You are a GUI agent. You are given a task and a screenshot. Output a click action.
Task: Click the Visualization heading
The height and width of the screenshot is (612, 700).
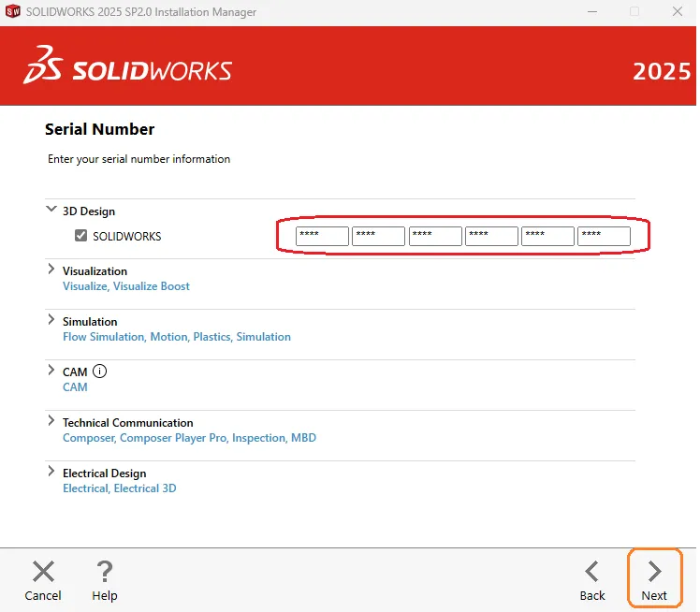coord(95,271)
